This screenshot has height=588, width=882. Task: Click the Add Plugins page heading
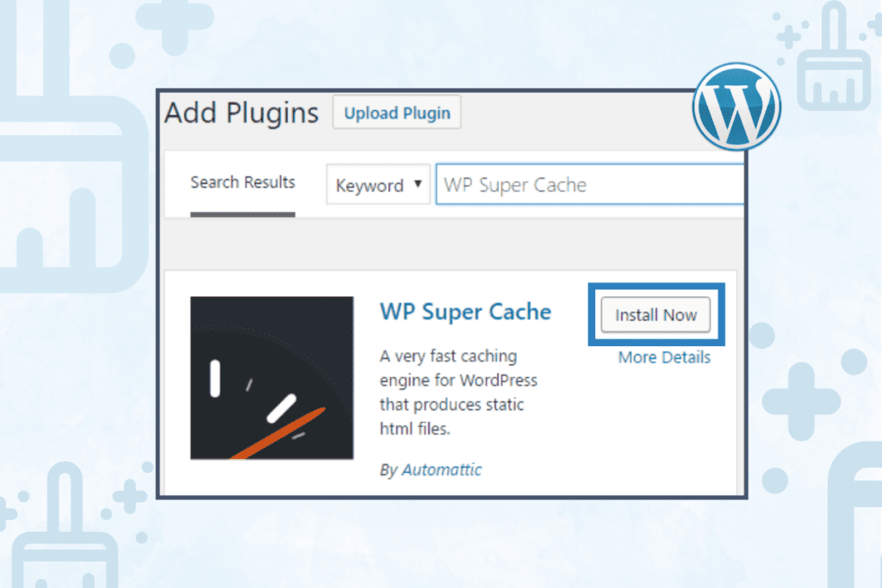click(242, 113)
